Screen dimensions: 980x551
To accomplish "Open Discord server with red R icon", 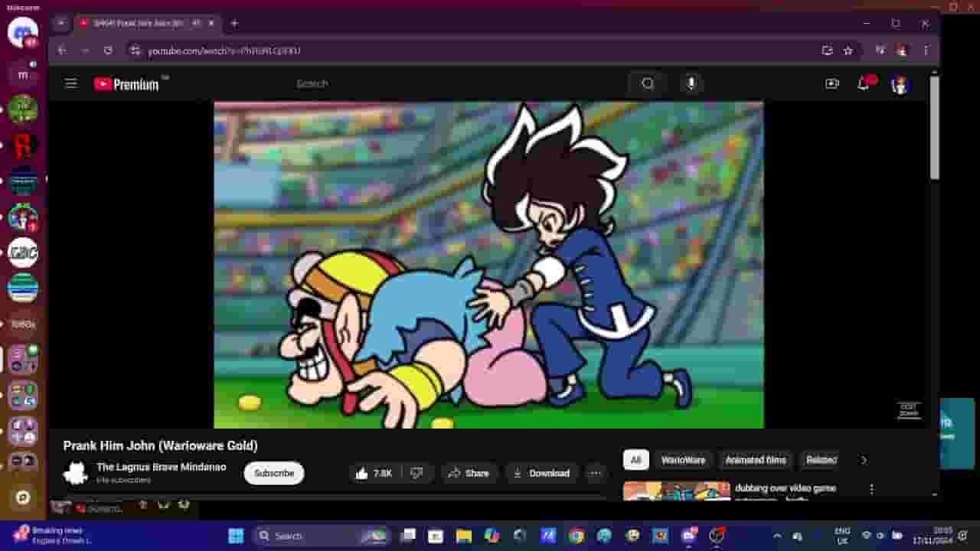I will (23, 145).
